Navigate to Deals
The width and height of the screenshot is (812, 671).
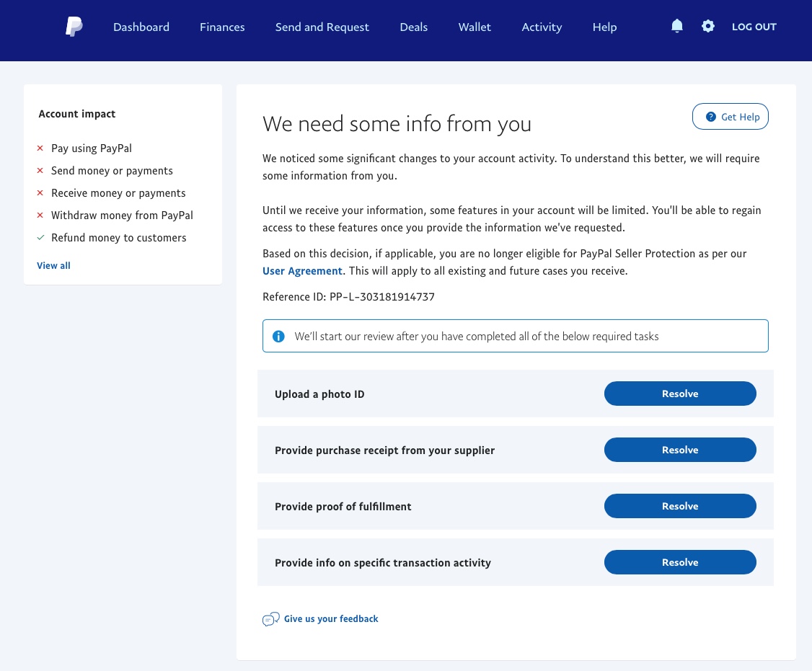point(414,27)
